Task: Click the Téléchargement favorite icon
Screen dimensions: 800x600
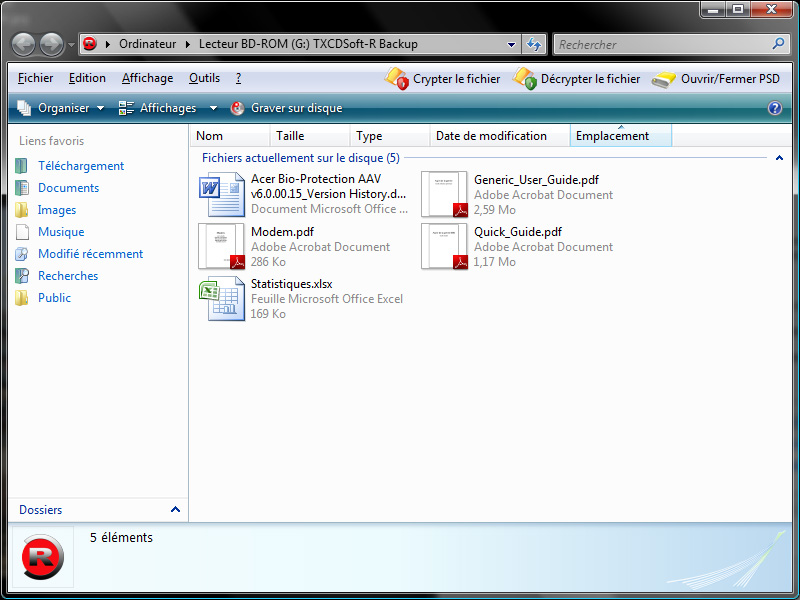Action: 21,166
